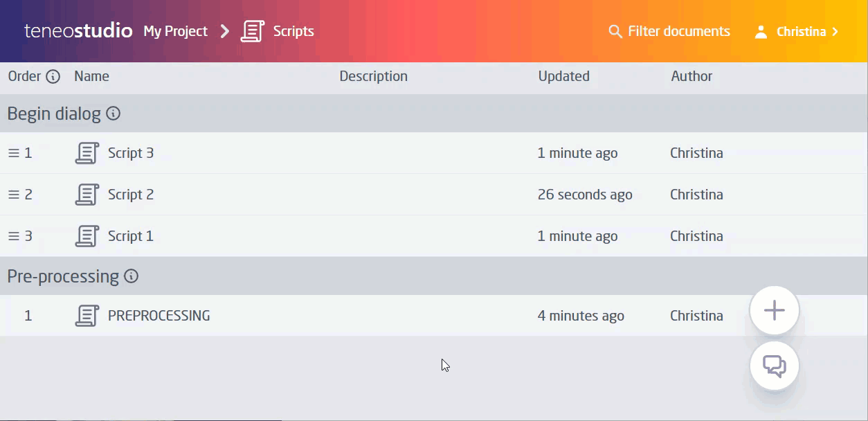The width and height of the screenshot is (868, 421).
Task: Click the drag handle next to Script 3
Action: click(12, 152)
